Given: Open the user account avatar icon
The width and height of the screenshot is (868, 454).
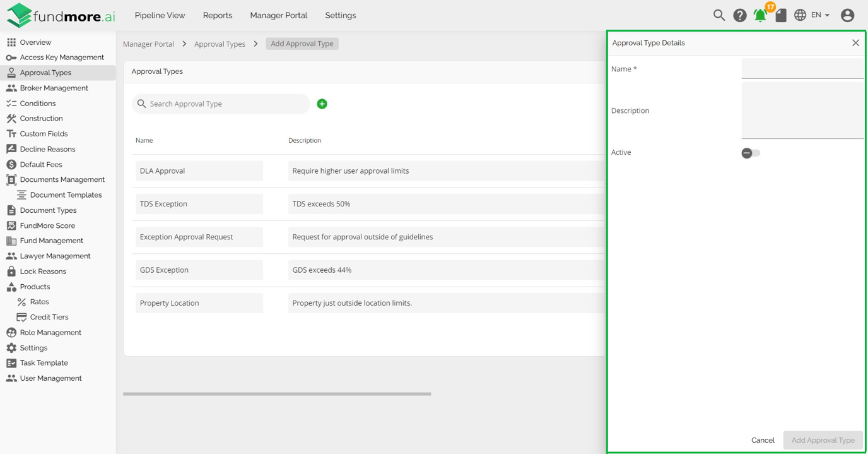Looking at the screenshot, I should [847, 15].
